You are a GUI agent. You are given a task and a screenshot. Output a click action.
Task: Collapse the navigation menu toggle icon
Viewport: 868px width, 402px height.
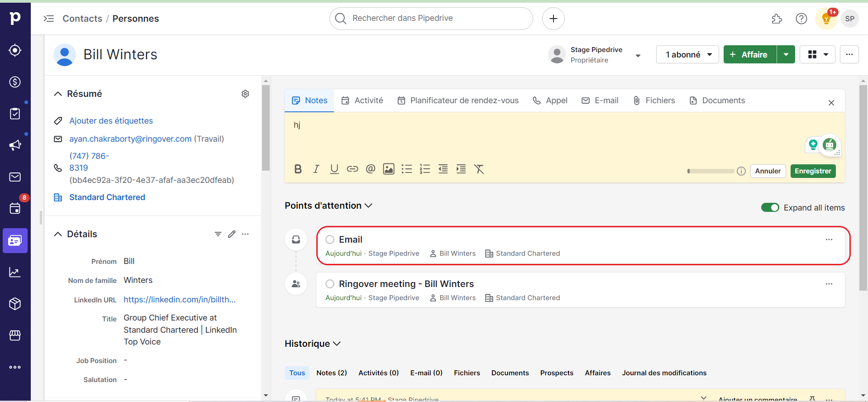(x=49, y=19)
